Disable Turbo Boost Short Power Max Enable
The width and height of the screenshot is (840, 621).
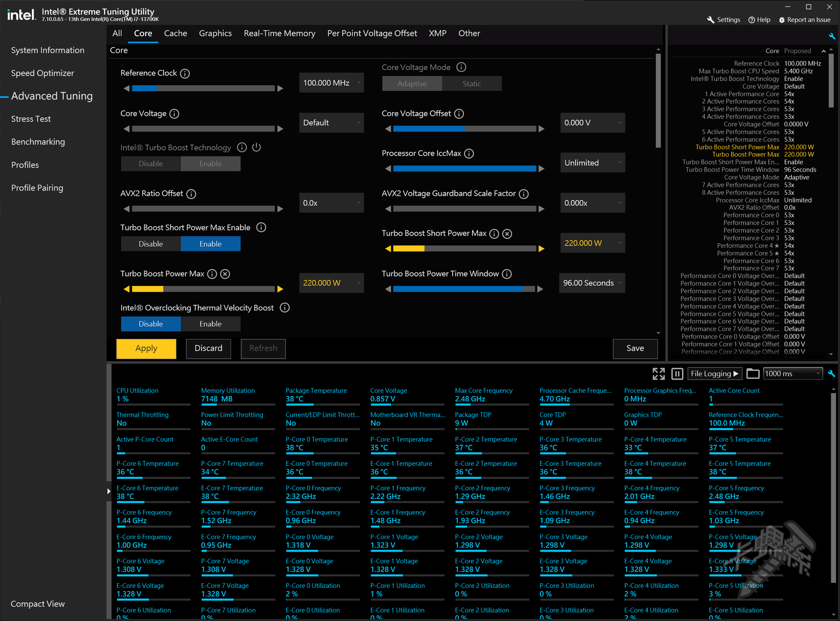tap(150, 244)
